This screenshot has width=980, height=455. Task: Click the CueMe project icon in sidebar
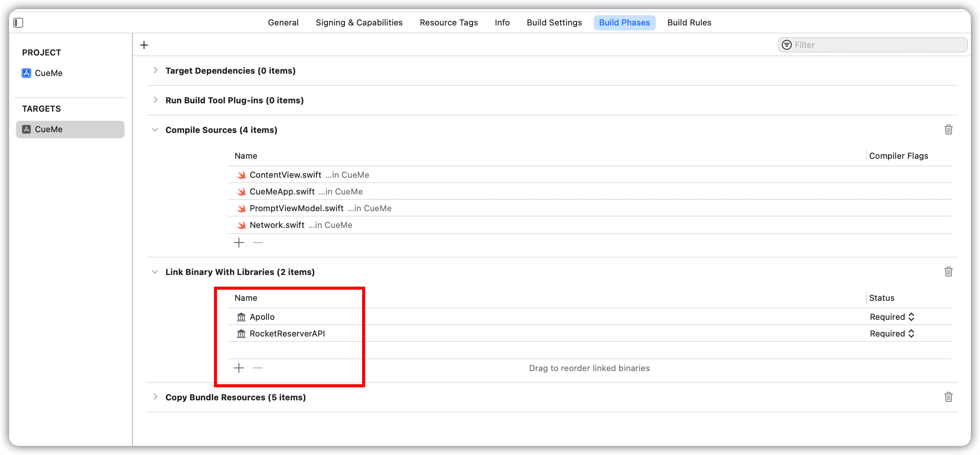pyautogui.click(x=26, y=73)
